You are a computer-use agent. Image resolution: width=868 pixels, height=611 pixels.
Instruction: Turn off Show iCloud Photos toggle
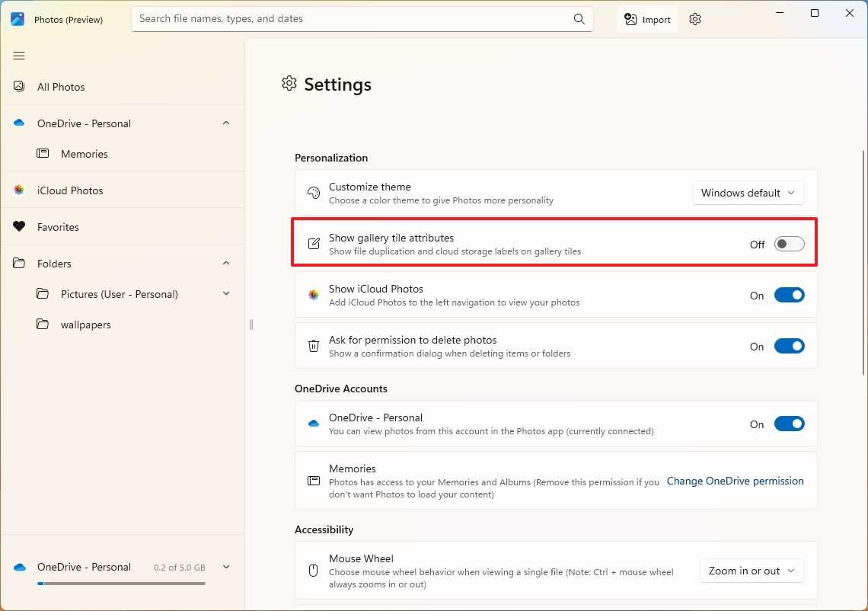(789, 296)
